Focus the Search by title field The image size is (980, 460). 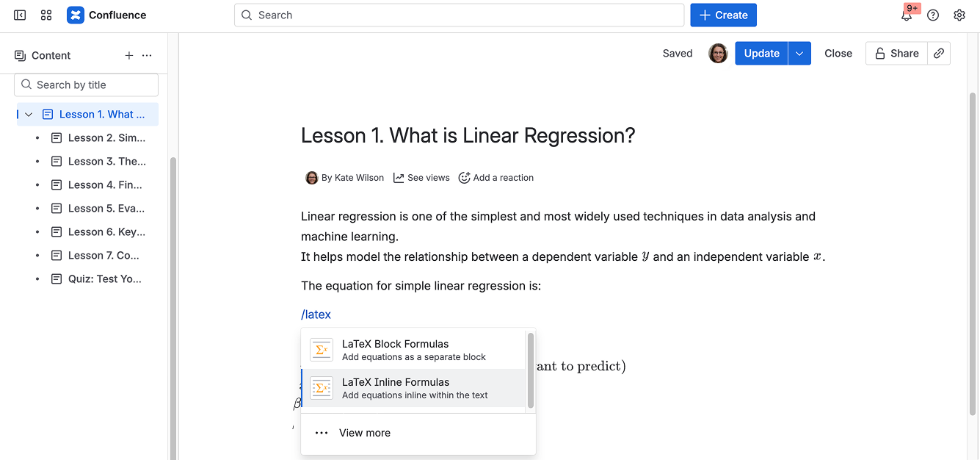point(87,85)
